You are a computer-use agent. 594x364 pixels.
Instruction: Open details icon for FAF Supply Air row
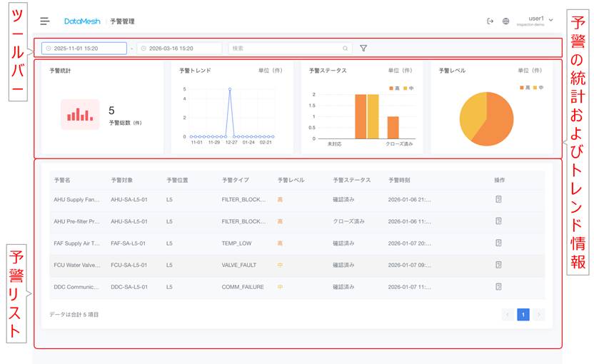tap(498, 243)
